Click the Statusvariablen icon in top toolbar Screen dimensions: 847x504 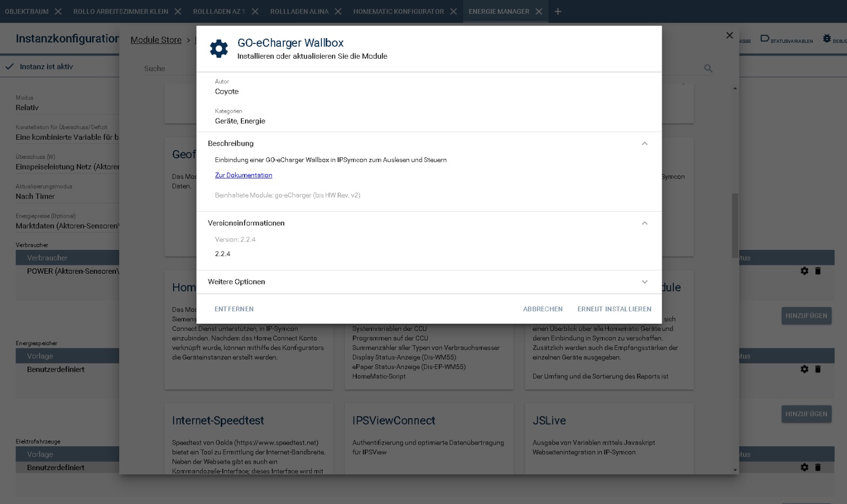tap(764, 39)
